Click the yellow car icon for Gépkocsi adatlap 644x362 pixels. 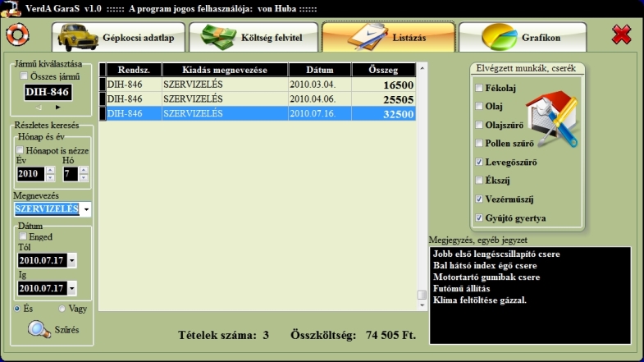pos(76,38)
